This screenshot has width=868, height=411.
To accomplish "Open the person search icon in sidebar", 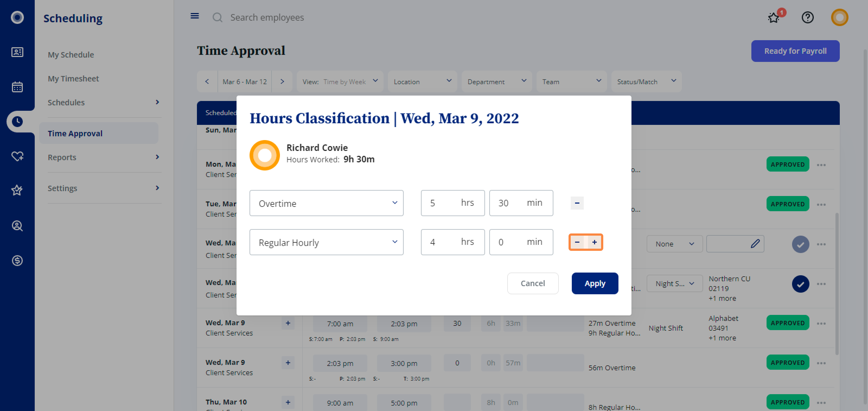I will [x=17, y=226].
